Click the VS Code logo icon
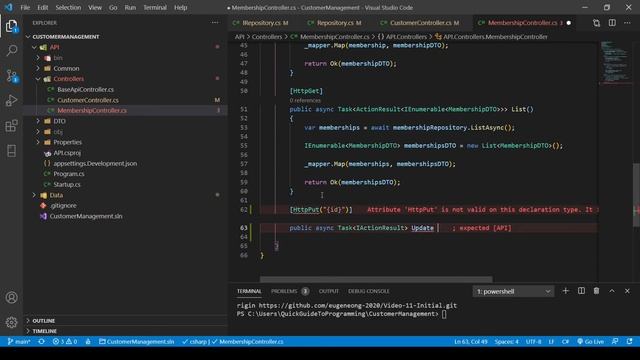This screenshot has width=640, height=360. pos(9,7)
